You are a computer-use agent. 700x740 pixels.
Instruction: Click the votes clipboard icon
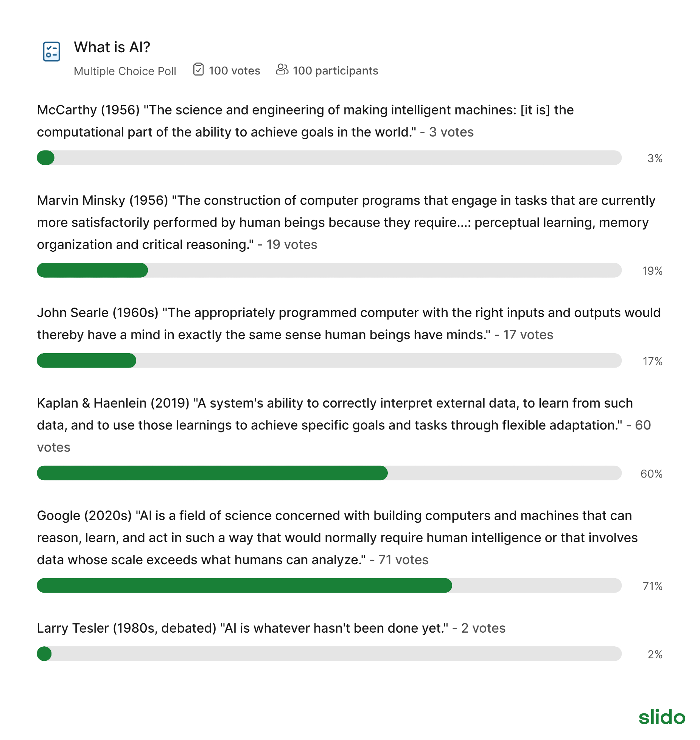click(199, 70)
